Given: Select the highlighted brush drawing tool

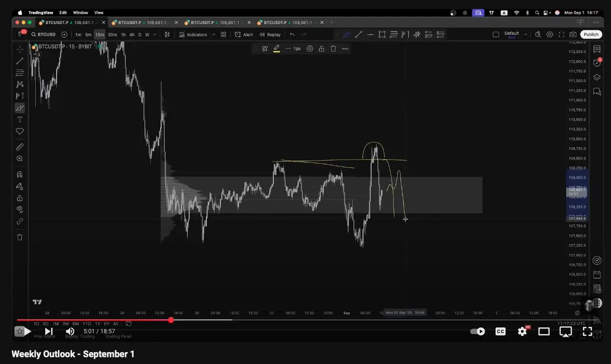Looking at the screenshot, I should (x=19, y=108).
